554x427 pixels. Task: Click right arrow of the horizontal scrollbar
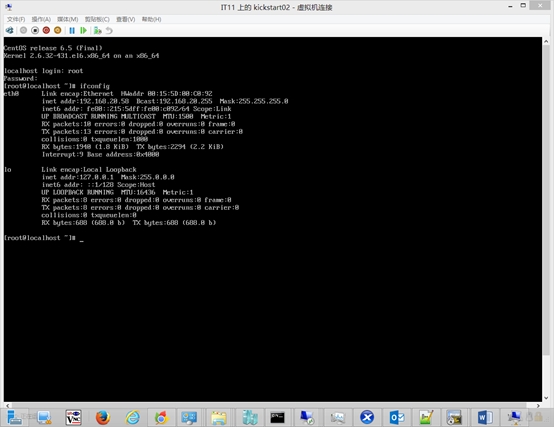[x=538, y=405]
